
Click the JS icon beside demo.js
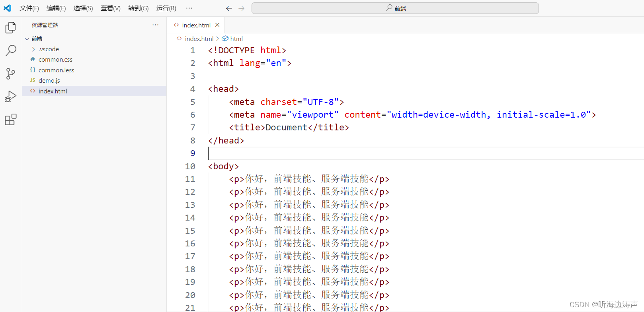(33, 80)
